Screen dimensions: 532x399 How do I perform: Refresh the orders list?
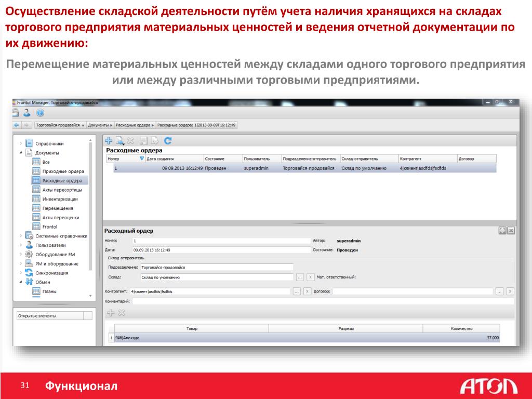click(x=168, y=140)
